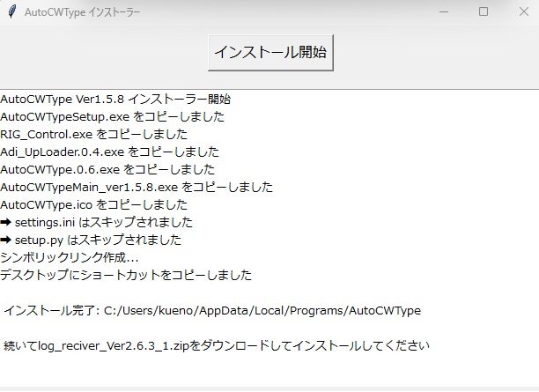Click the arrow before setup.py
The image size is (539, 392).
(x=6, y=240)
